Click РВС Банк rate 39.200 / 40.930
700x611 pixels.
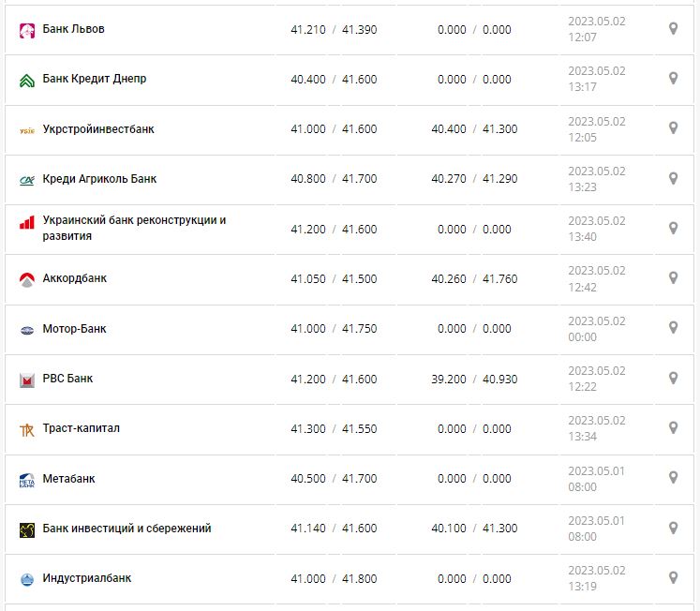(476, 379)
